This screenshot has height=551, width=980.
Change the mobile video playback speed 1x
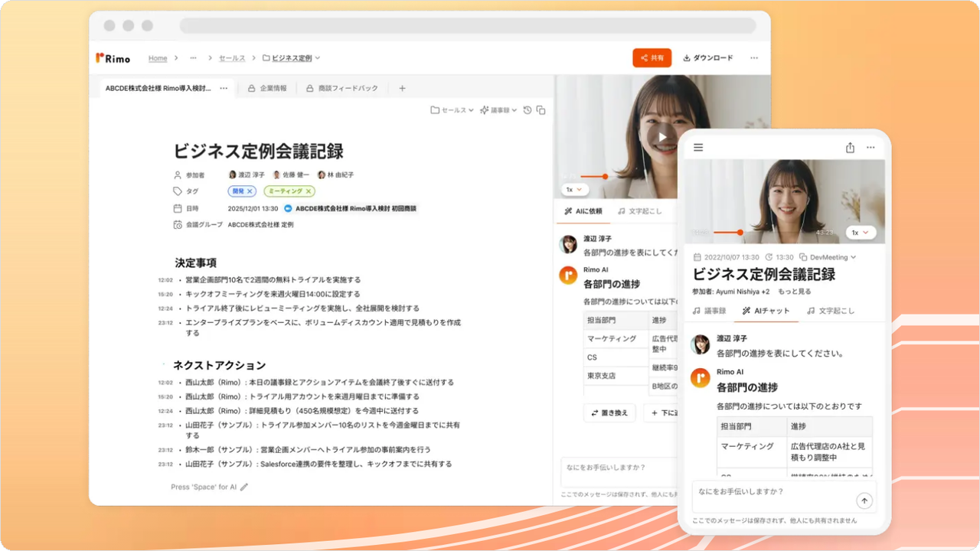(861, 232)
